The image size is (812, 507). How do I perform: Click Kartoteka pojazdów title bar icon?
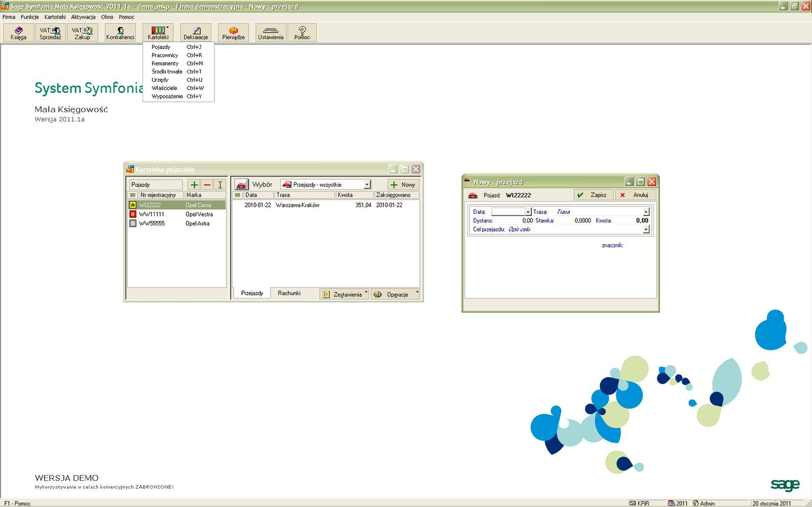pyautogui.click(x=130, y=169)
